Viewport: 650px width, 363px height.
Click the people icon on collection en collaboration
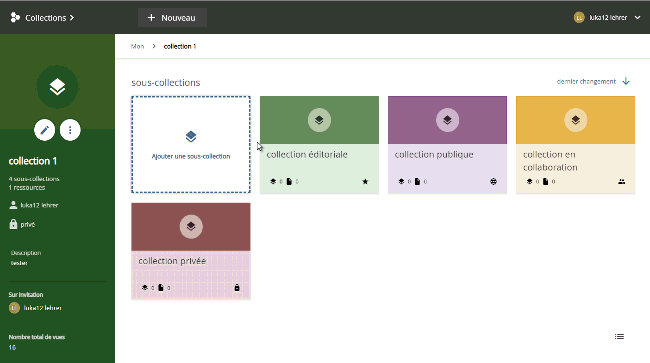coord(621,182)
